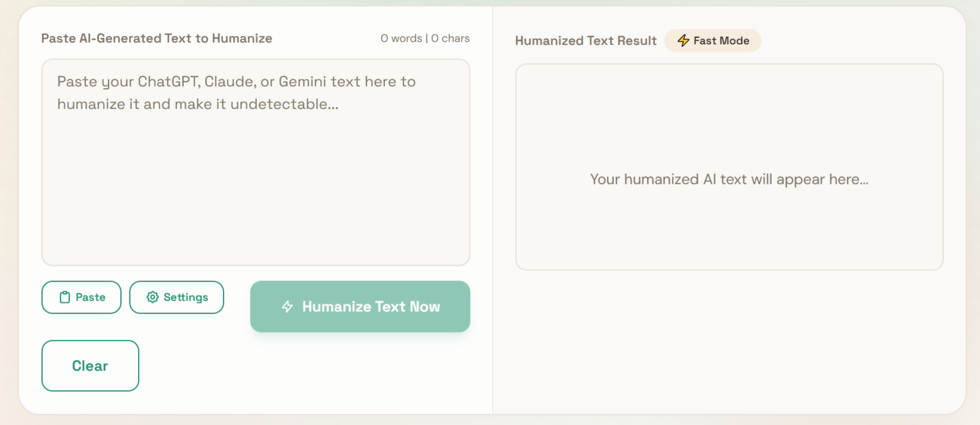Click lightning bolt icon on Humanize button

pos(287,306)
